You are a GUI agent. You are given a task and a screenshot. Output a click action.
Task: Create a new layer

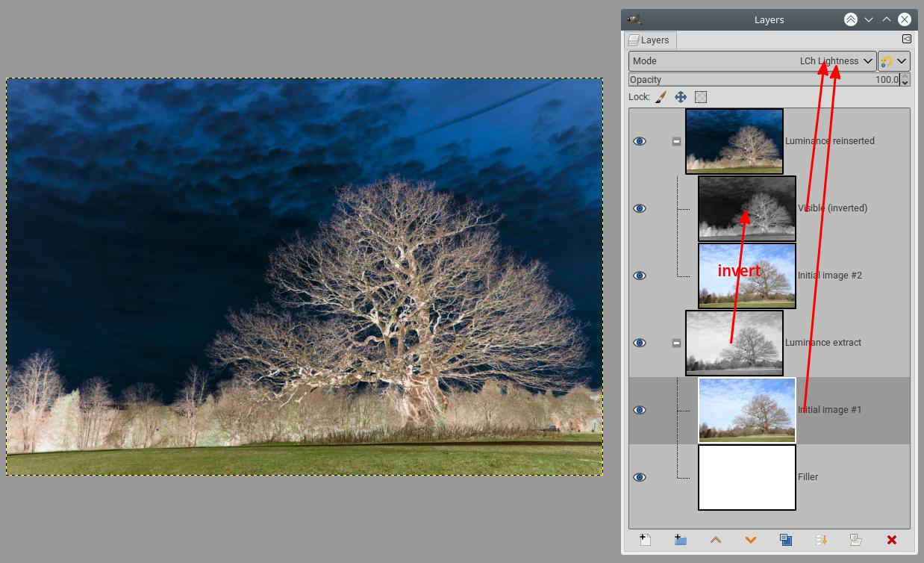pyautogui.click(x=646, y=539)
